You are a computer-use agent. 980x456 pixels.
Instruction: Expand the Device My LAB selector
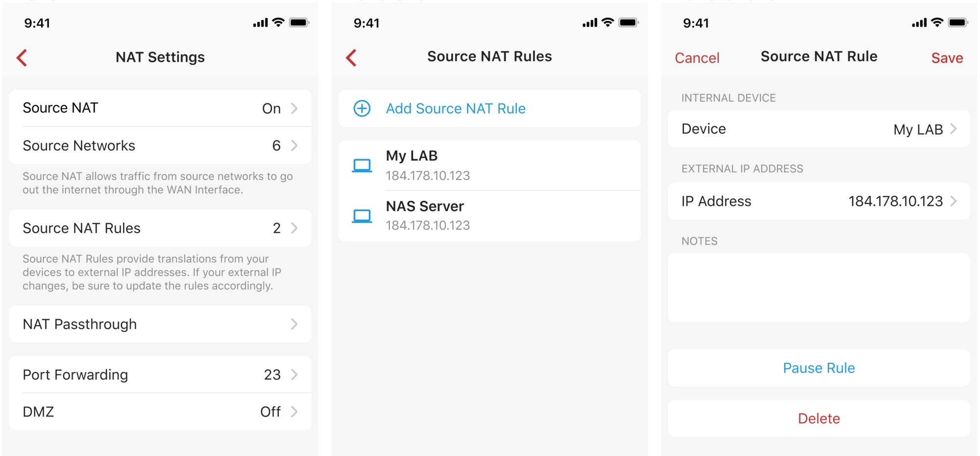pyautogui.click(x=818, y=129)
